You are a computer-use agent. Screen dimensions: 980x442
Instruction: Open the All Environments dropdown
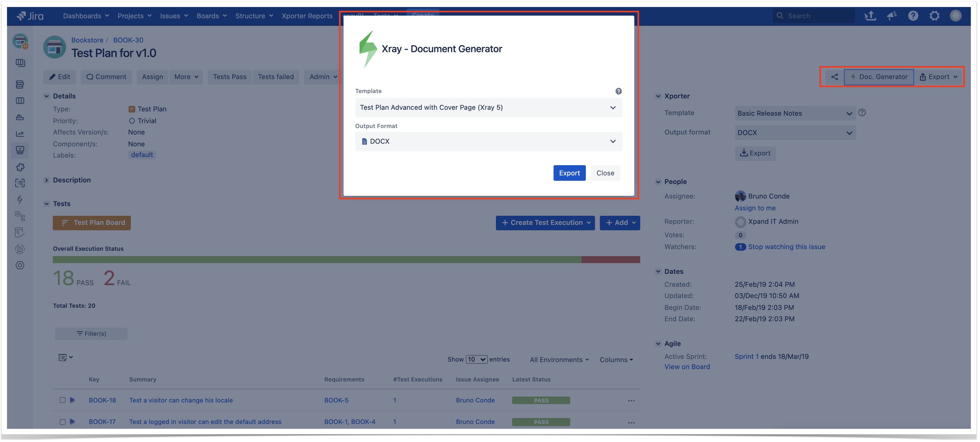559,359
